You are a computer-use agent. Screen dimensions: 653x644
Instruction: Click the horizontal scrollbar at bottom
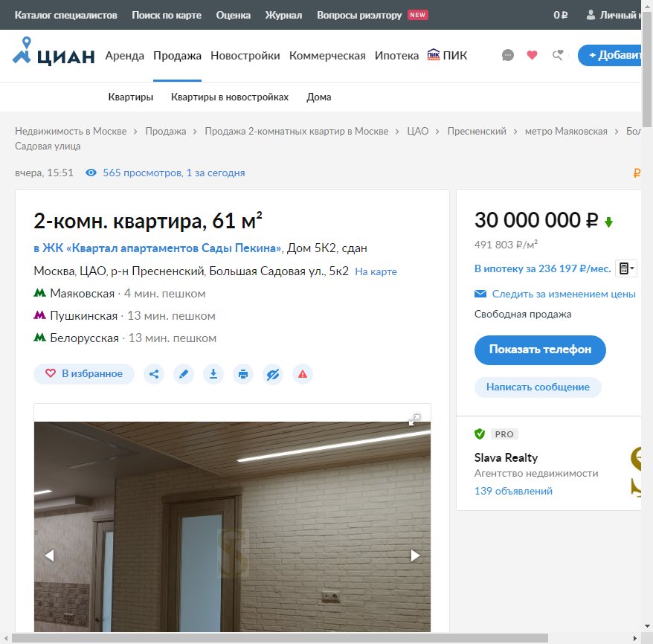[280, 638]
